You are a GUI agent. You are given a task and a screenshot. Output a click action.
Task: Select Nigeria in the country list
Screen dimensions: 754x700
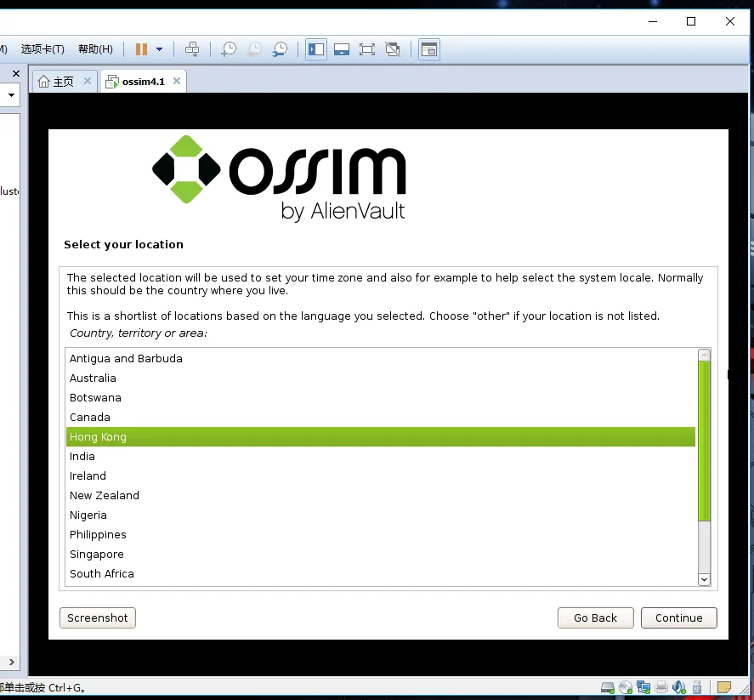381,515
